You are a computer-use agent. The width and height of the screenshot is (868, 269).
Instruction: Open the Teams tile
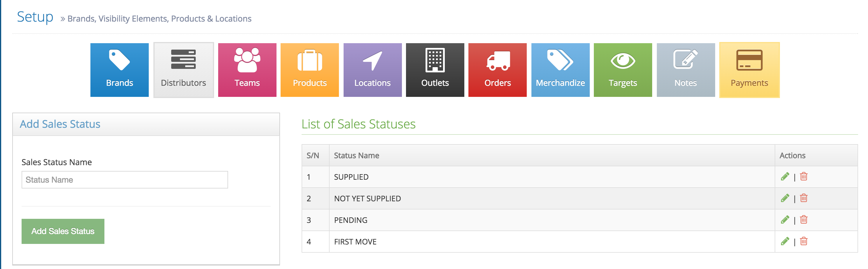(x=247, y=70)
